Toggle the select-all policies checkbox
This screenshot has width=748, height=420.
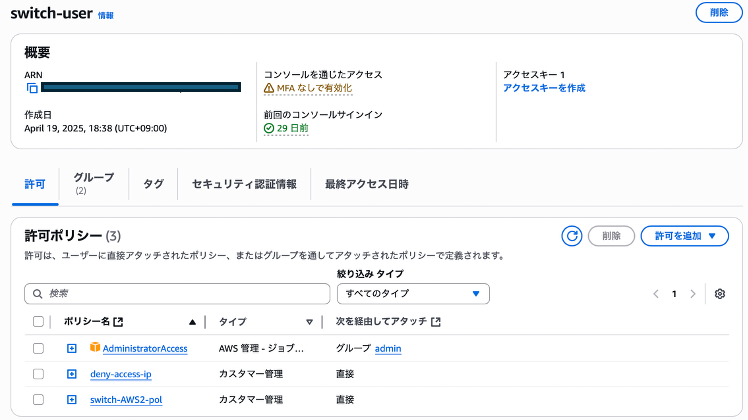(x=38, y=322)
